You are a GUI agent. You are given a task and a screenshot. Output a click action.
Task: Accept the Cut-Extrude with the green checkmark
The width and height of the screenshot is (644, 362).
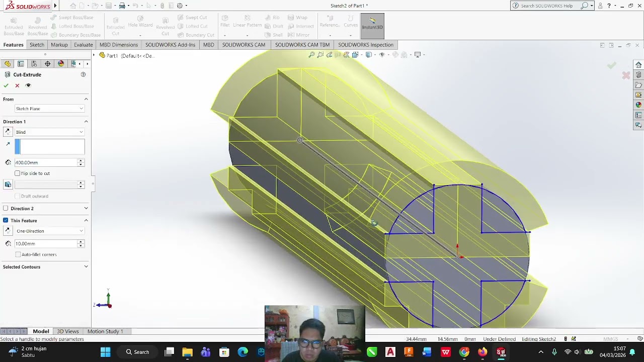click(x=6, y=85)
